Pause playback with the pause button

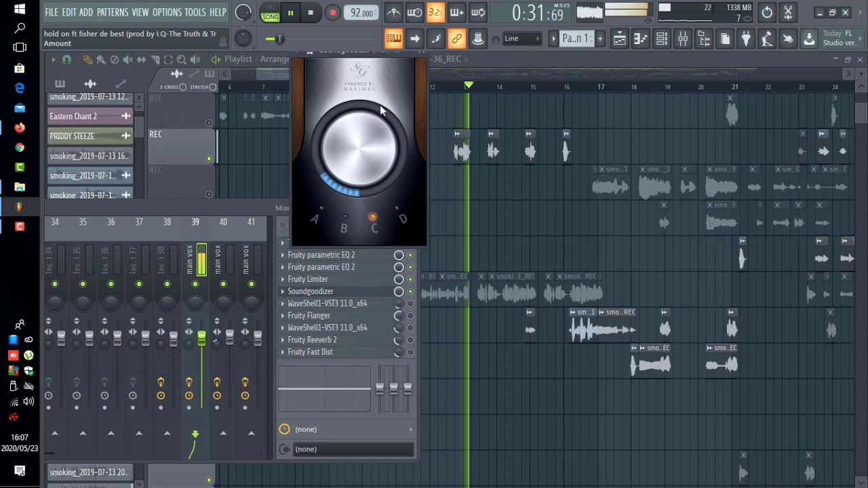tap(290, 12)
